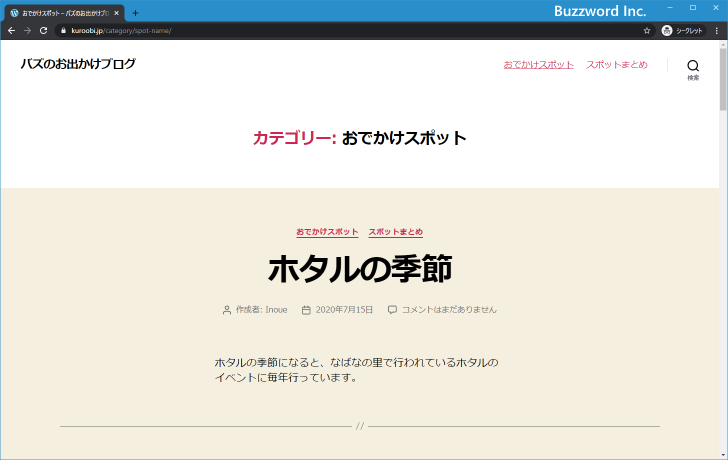728x460 pixels.
Task: Open a new tab with plus button
Action: click(x=136, y=13)
